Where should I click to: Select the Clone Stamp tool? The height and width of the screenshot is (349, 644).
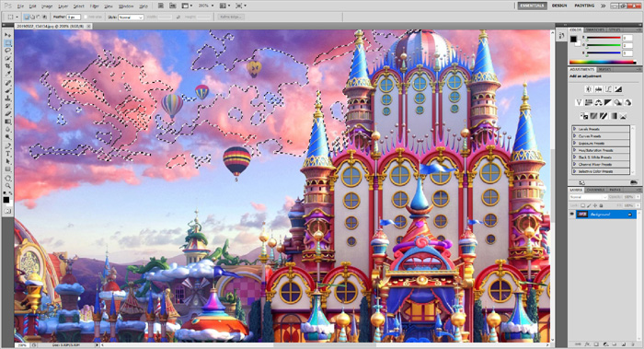click(7, 99)
